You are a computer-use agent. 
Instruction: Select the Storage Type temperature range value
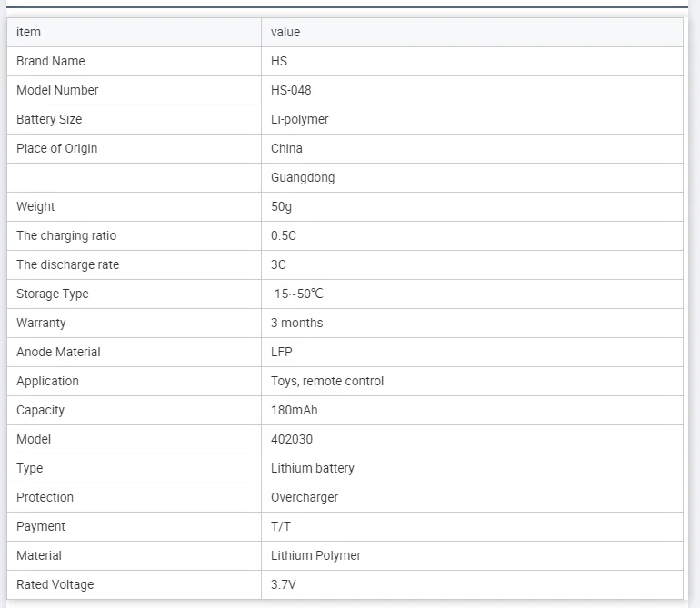pyautogui.click(x=297, y=294)
